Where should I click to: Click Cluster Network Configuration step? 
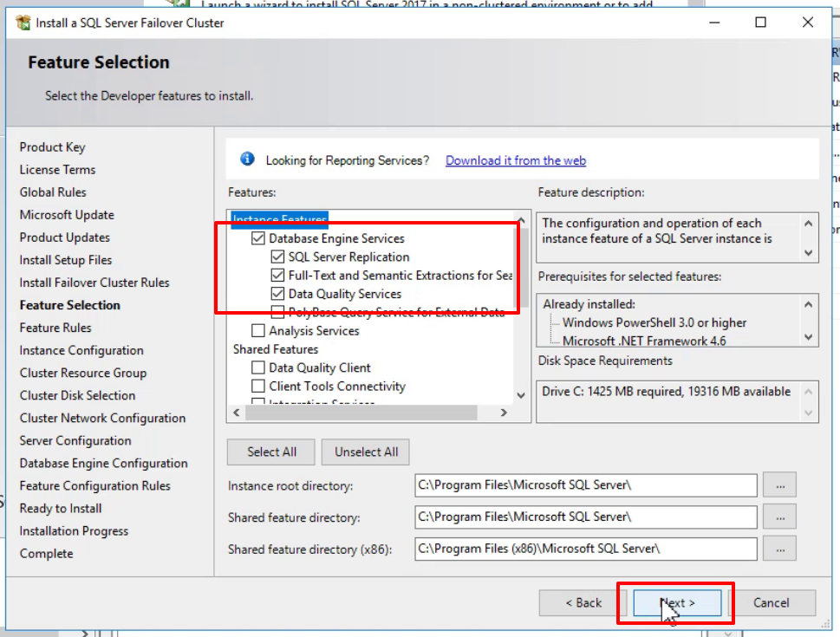(103, 418)
